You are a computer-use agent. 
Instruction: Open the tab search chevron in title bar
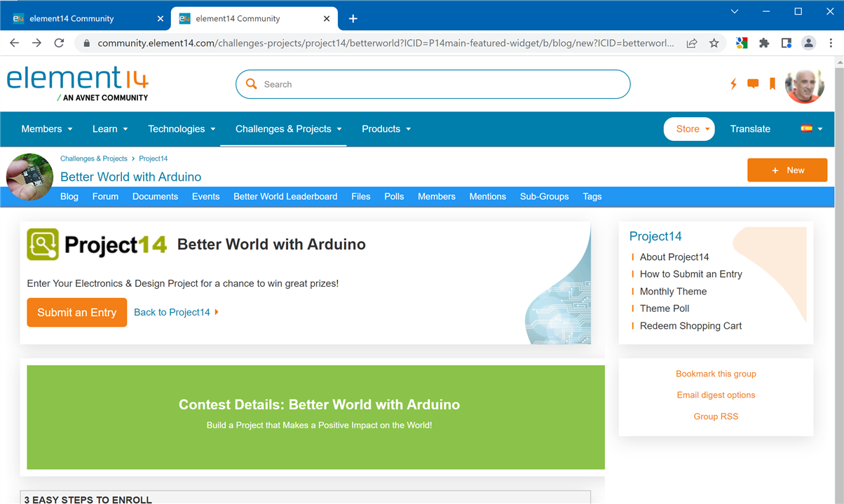coord(735,11)
